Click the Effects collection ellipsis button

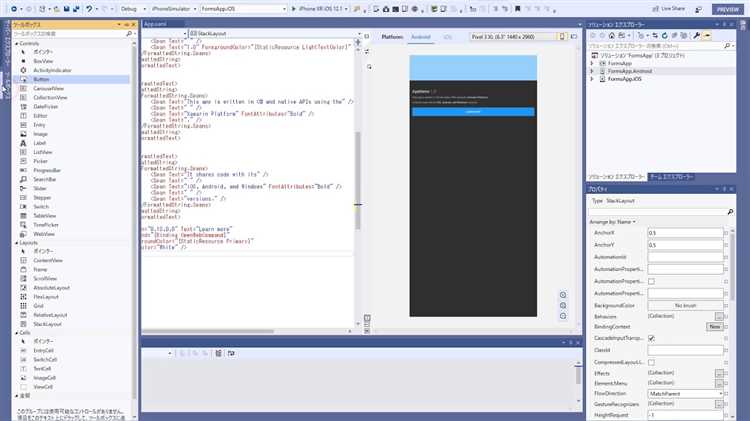pos(718,373)
